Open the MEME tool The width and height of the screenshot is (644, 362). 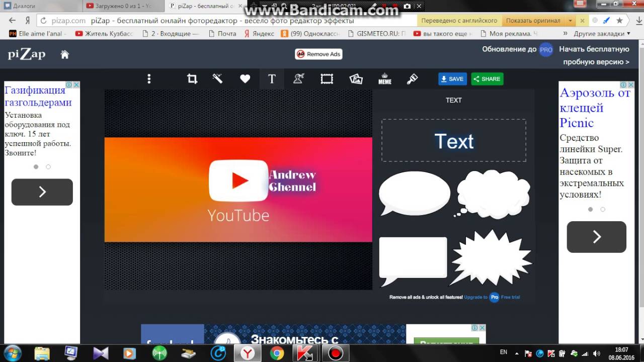[385, 79]
